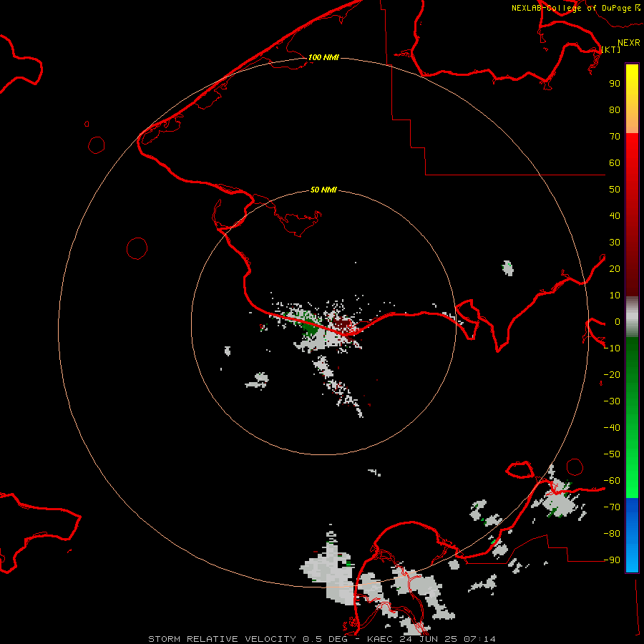Select the 60 value on velocity scale

tap(615, 163)
